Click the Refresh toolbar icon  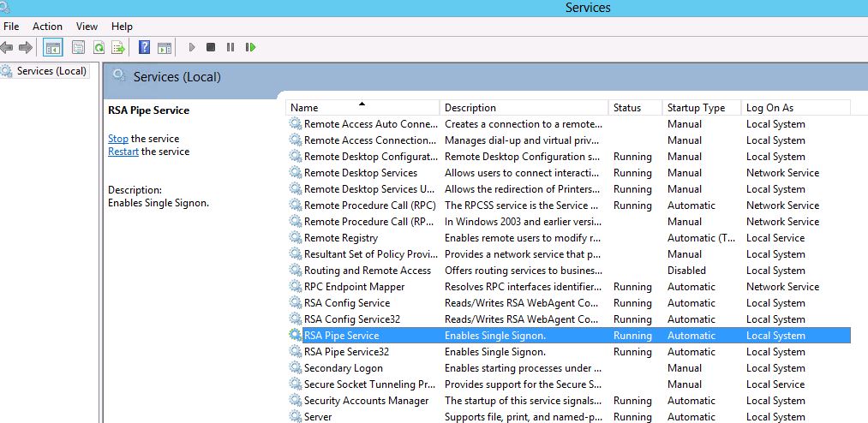tap(99, 48)
